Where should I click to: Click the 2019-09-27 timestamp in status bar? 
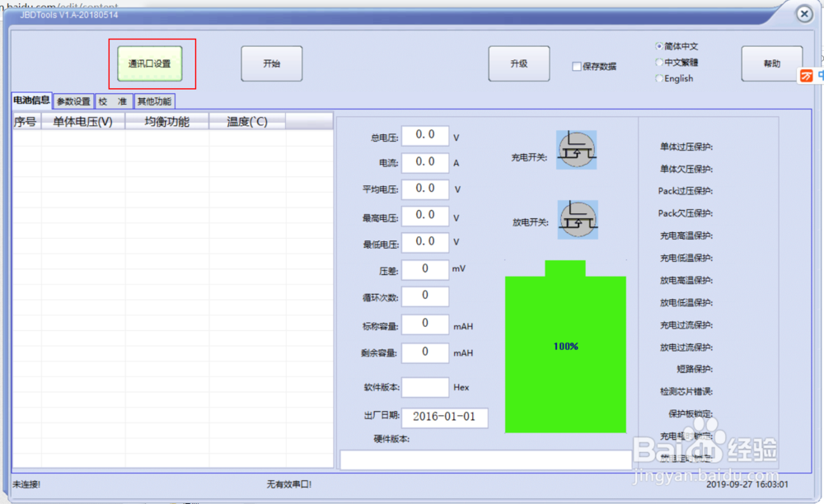pyautogui.click(x=747, y=484)
